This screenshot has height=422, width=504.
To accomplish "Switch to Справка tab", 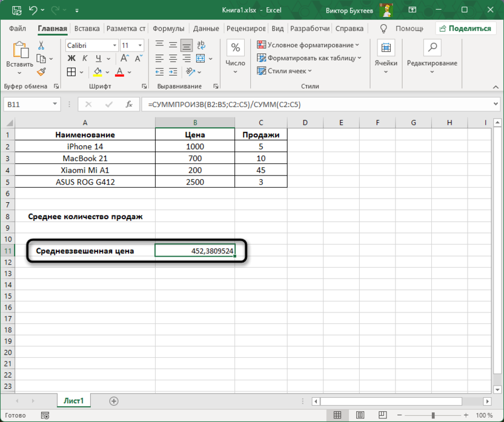I will (x=350, y=28).
